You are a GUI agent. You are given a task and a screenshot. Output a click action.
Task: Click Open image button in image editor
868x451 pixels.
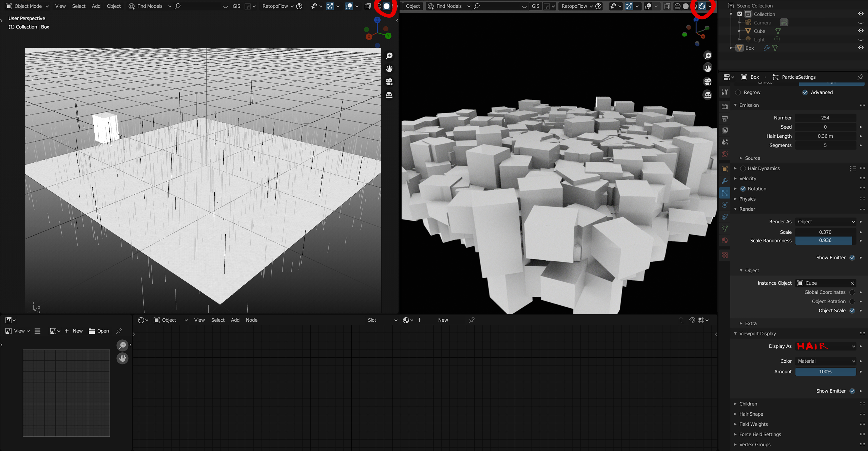[99, 331]
